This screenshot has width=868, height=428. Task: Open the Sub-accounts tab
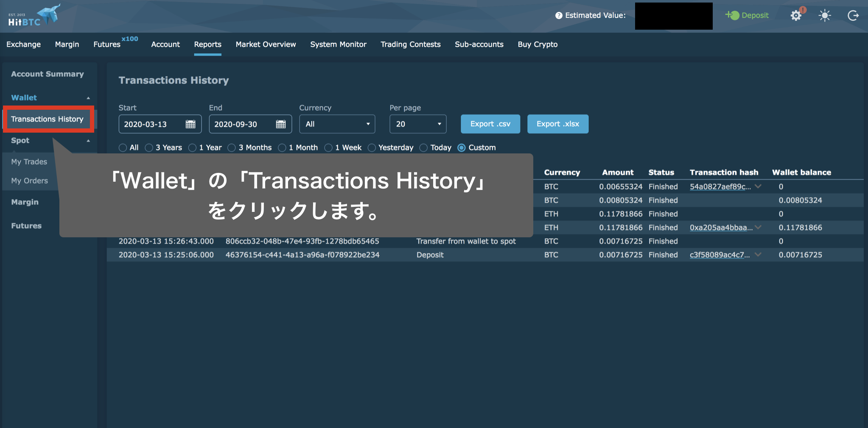coord(479,44)
